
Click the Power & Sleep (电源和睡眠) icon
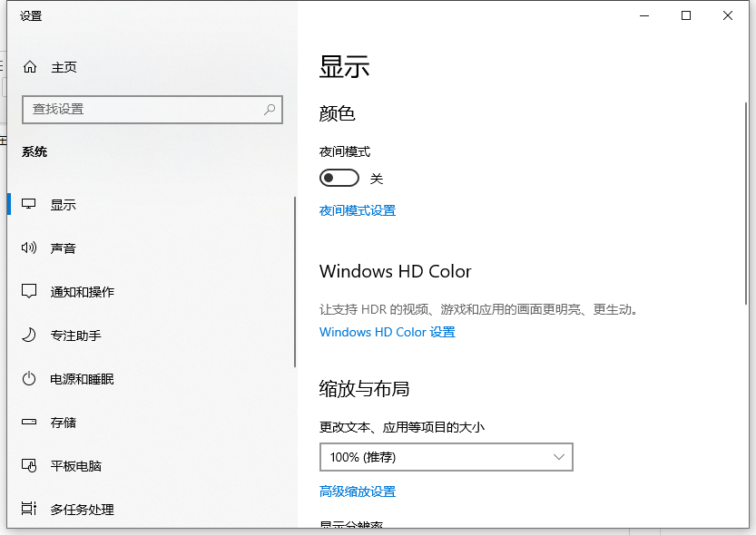30,379
